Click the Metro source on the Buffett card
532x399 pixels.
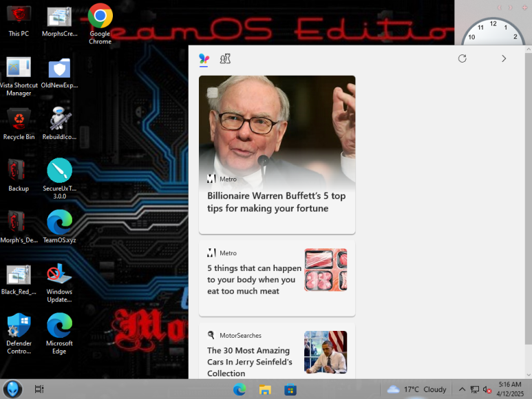click(222, 179)
